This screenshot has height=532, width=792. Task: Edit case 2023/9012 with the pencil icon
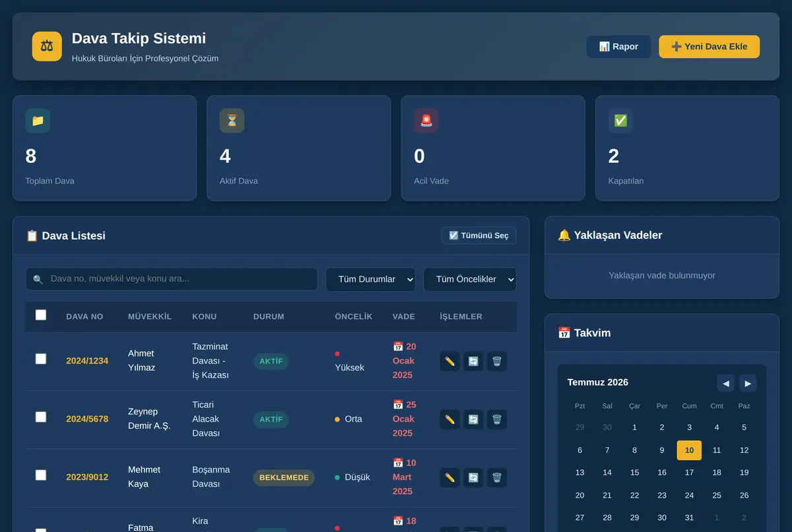(450, 477)
